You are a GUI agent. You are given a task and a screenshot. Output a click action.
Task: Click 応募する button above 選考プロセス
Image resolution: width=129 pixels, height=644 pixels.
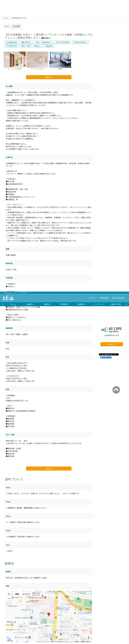point(49,469)
